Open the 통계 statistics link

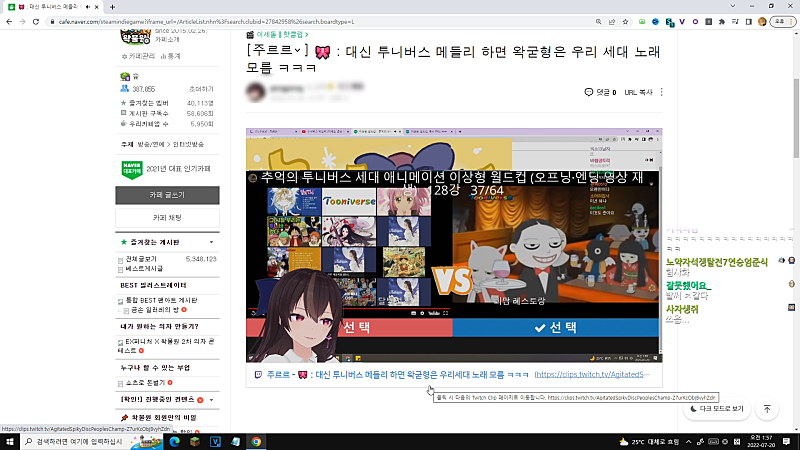tap(170, 56)
